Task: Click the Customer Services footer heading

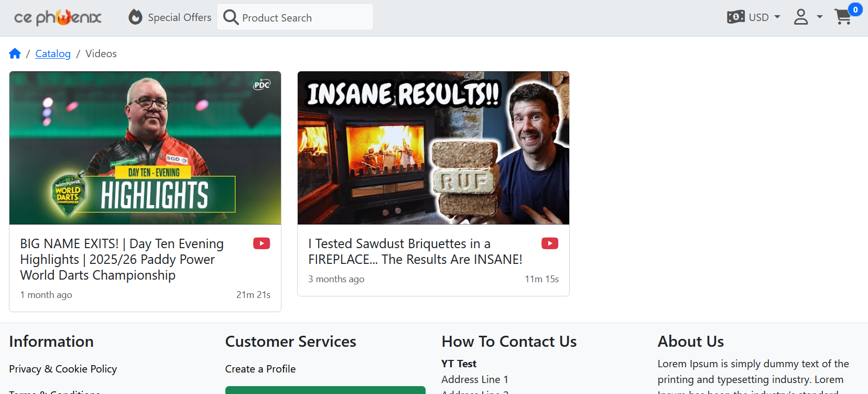Action: [x=291, y=342]
